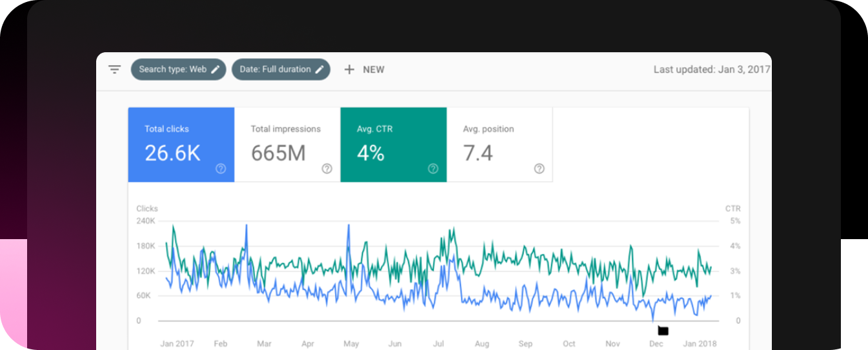Click the Clicks axis label

147,209
